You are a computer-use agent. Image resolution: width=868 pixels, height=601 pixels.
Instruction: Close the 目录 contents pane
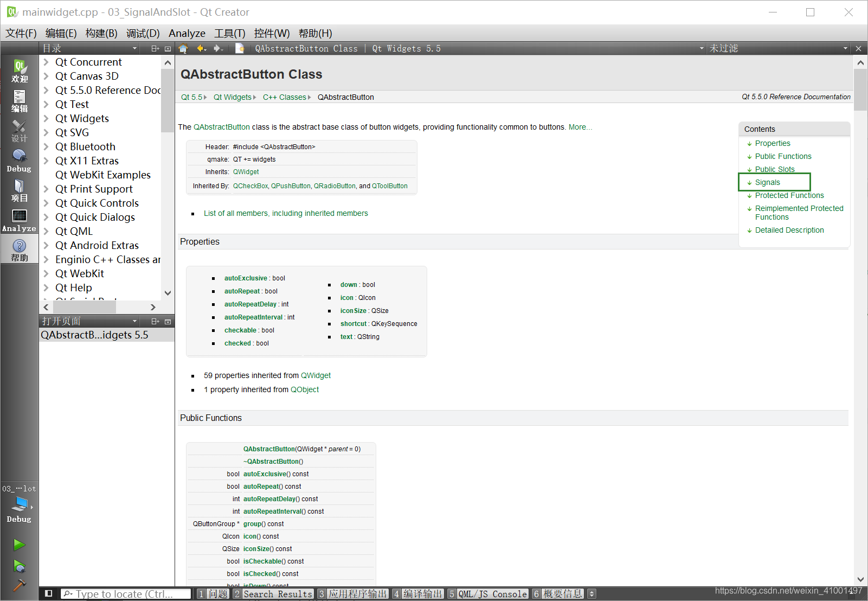click(x=168, y=48)
